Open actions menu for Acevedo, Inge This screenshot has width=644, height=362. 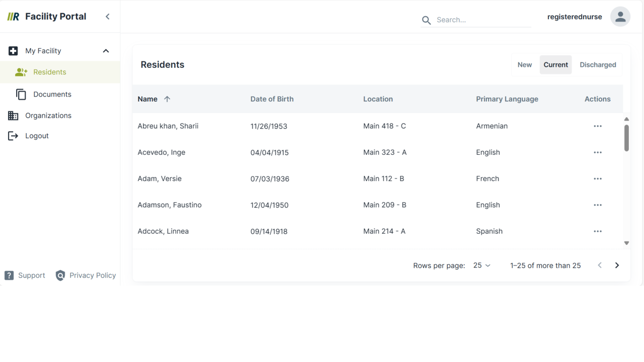pos(598,152)
